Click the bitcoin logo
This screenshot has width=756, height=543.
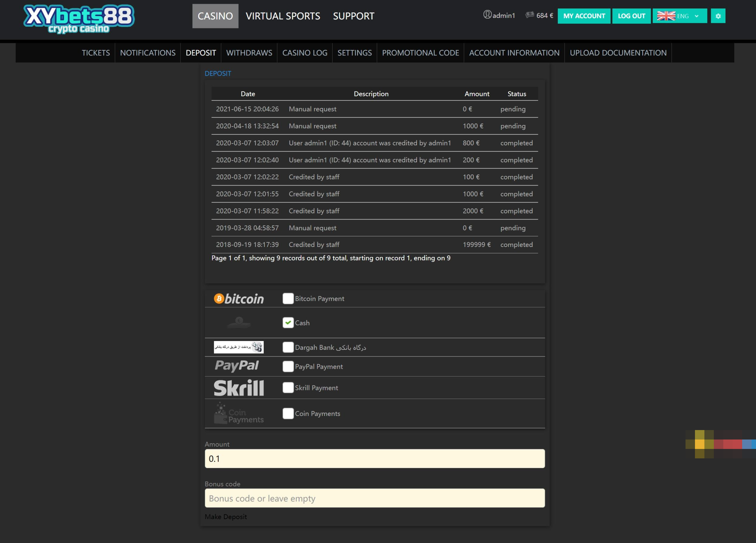pyautogui.click(x=239, y=299)
